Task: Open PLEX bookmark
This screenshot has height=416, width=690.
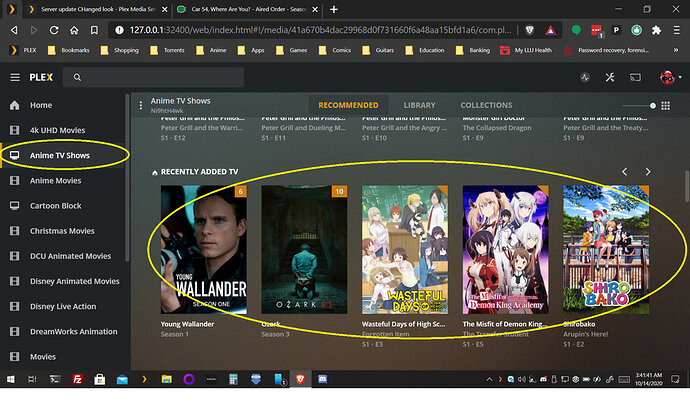Action: tap(23, 50)
